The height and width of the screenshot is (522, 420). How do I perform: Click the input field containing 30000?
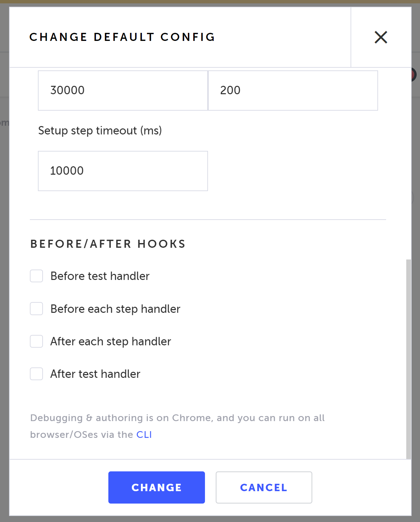123,91
